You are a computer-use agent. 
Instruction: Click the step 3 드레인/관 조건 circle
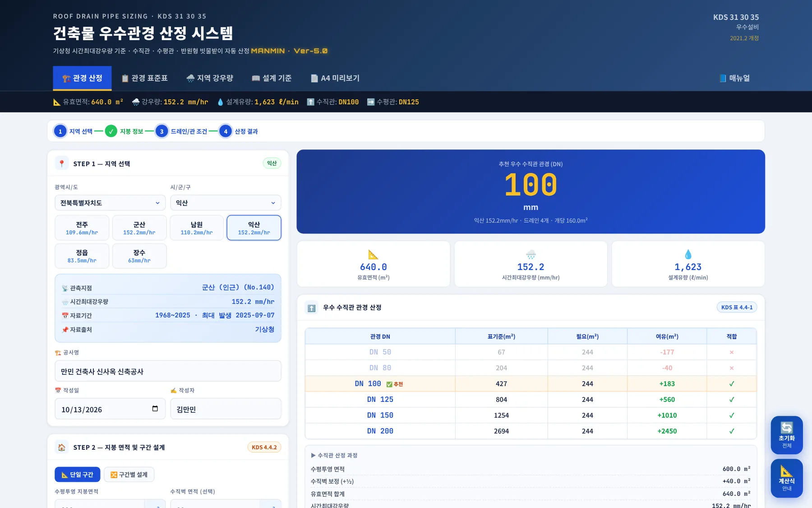[161, 131]
